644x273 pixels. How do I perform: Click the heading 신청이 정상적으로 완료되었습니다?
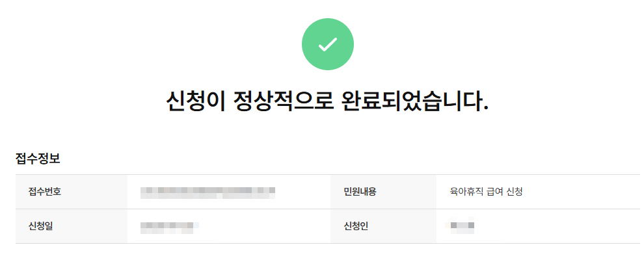tap(327, 101)
